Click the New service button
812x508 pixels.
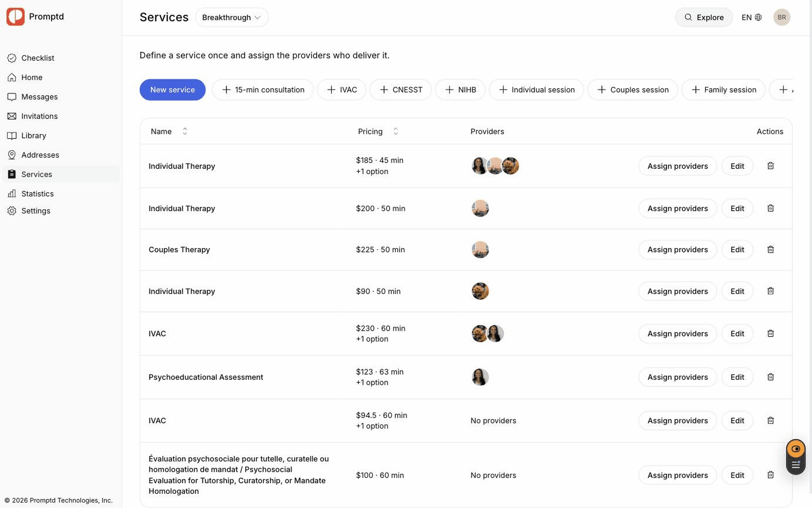(173, 90)
